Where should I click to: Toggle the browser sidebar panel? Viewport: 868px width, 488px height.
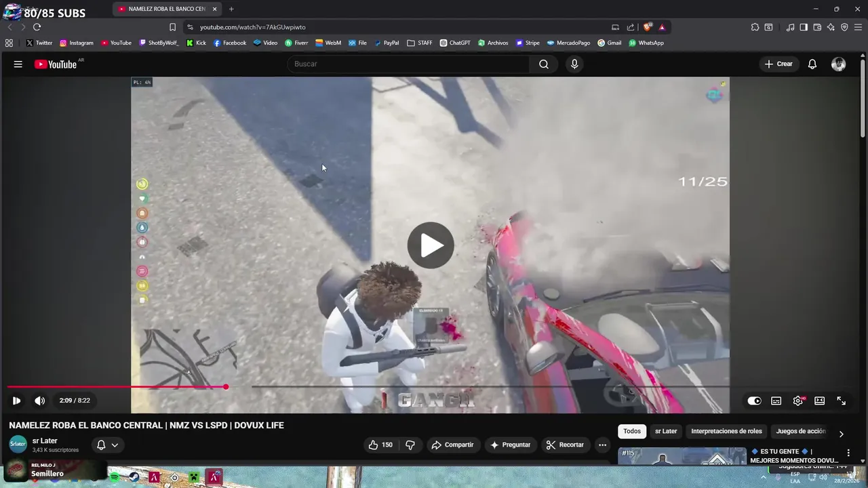pos(804,27)
